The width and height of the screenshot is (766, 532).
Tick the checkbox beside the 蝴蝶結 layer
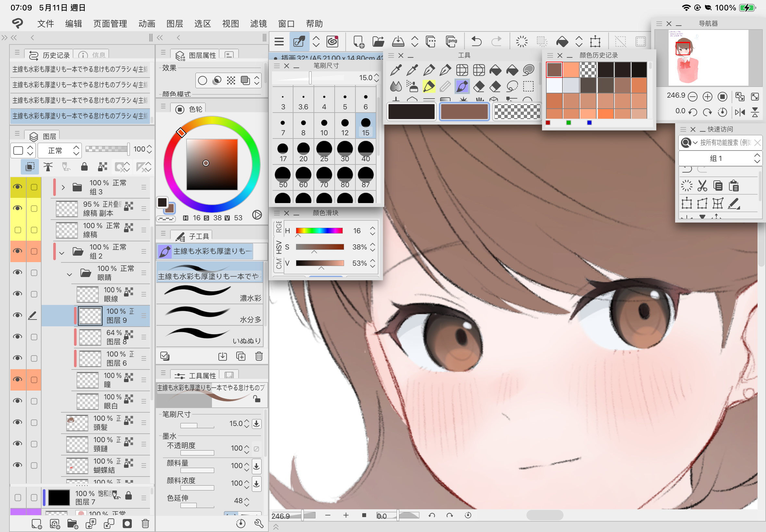coord(34,465)
